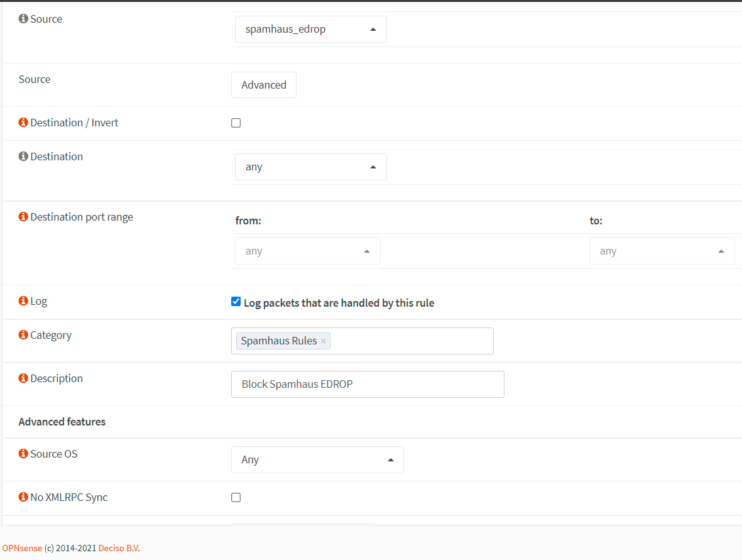
Task: Click the info icon beside Source OS
Action: 23,454
